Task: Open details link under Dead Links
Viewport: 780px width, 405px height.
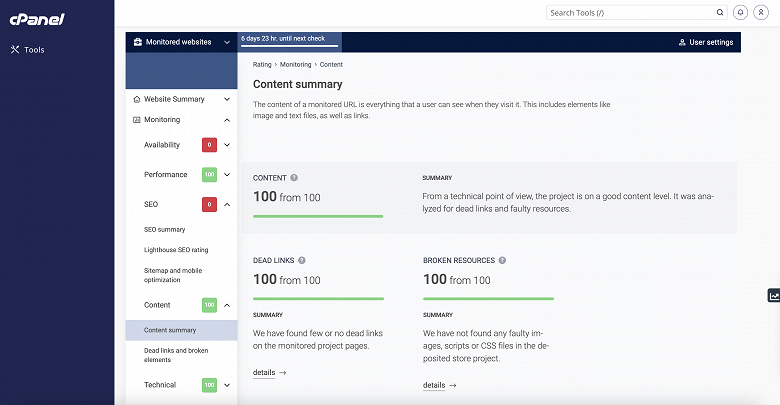Action: [x=269, y=372]
